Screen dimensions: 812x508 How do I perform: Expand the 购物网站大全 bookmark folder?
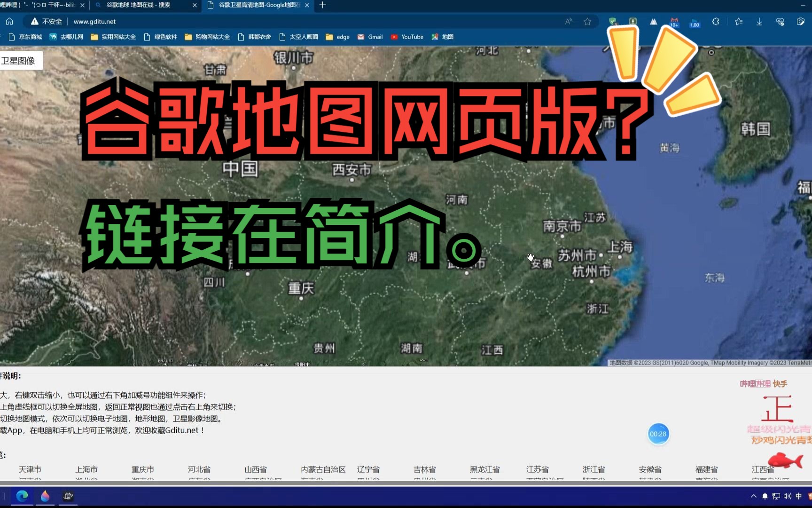pyautogui.click(x=207, y=37)
